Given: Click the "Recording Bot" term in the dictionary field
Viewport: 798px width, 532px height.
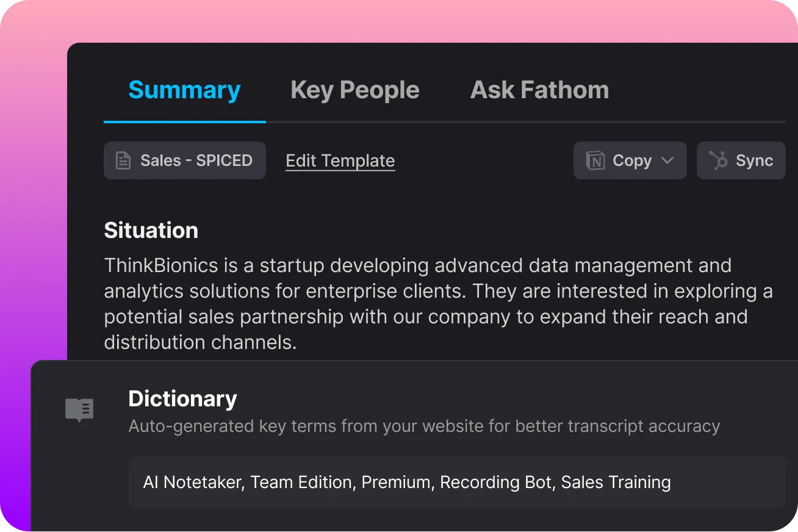Looking at the screenshot, I should (x=495, y=483).
